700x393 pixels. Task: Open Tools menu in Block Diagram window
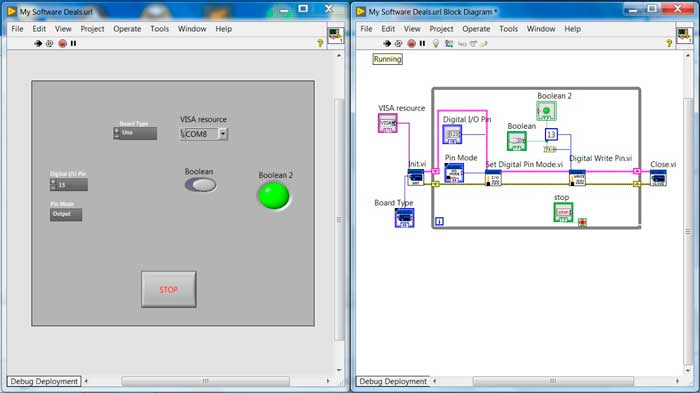(508, 29)
